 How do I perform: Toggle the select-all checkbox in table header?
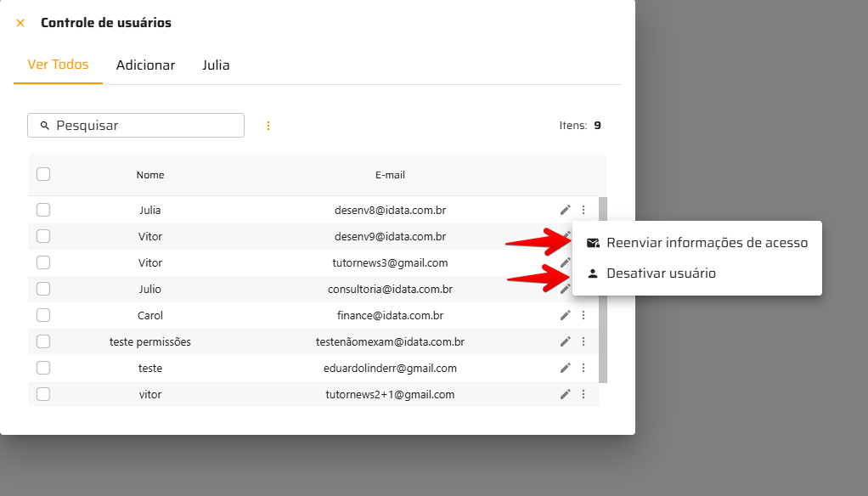coord(43,174)
